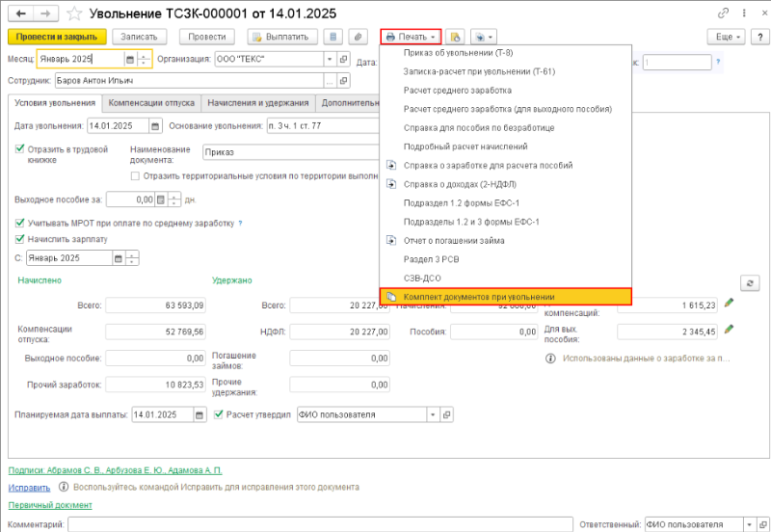Viewport: 771px width, 532px height.
Task: Choose Комплект документов при увольнении
Action: (x=505, y=297)
